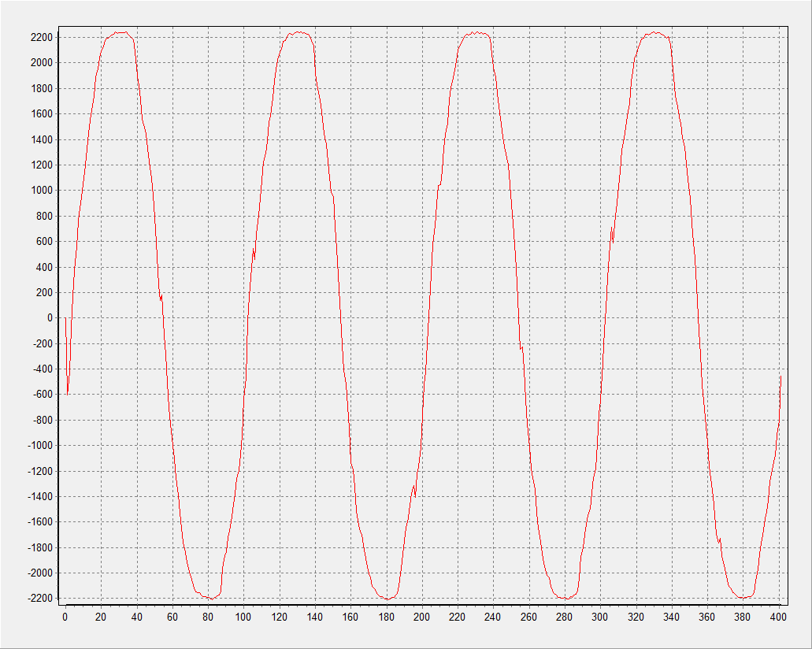812x649 pixels.
Task: Select the -1800 vertical axis label
Action: tap(40, 548)
